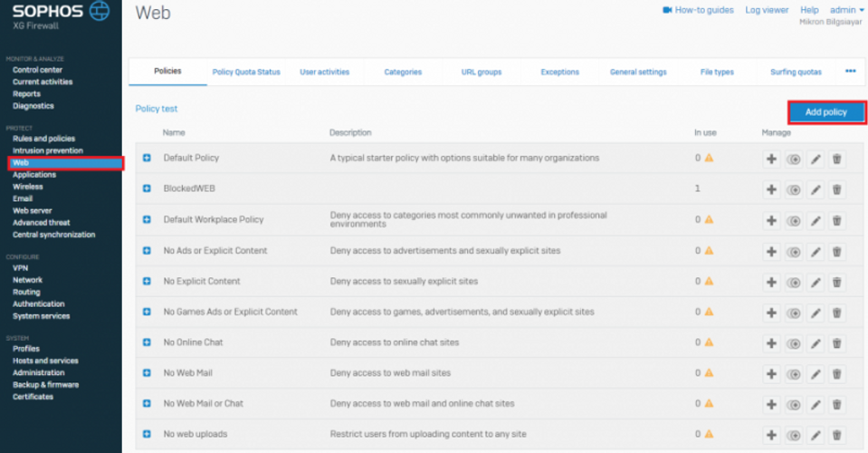Expand the Default Policy row

[147, 159]
